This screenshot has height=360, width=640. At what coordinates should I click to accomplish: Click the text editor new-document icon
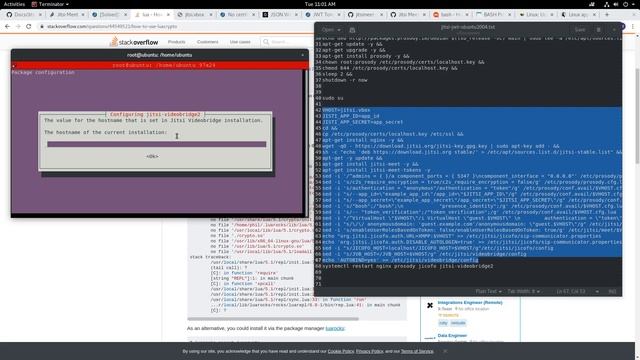coord(352,30)
